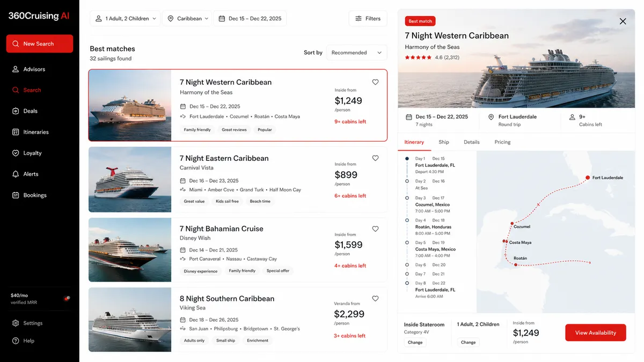Select Day 3 Cozumel, Mexico in itinerary

pos(433,204)
